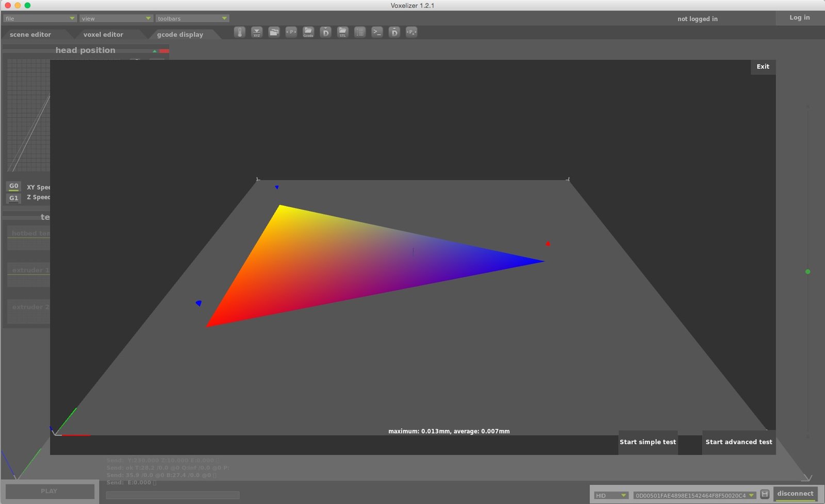
Task: Toggle the G1 movement mode
Action: point(14,198)
